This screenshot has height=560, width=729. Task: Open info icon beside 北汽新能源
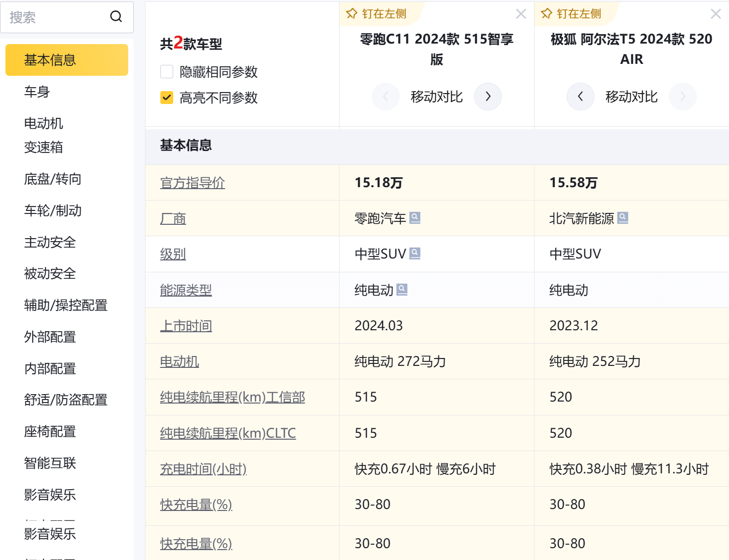point(623,217)
